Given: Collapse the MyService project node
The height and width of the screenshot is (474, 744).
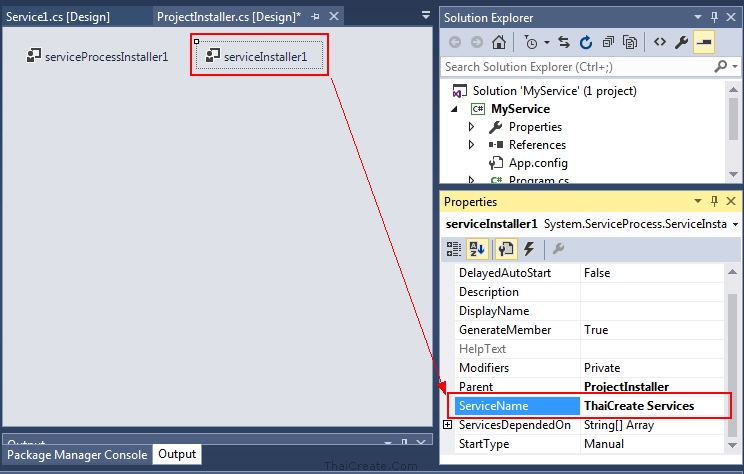Looking at the screenshot, I should tap(455, 109).
